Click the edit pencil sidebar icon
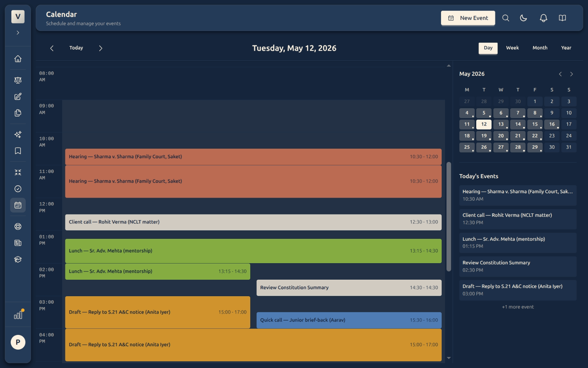Screen dimensions: 588x368 click(x=18, y=96)
